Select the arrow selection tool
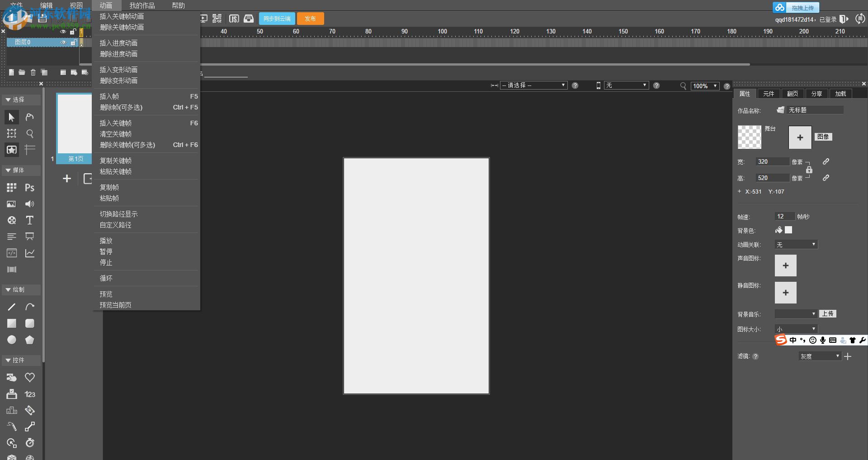This screenshot has width=868, height=460. [11, 117]
